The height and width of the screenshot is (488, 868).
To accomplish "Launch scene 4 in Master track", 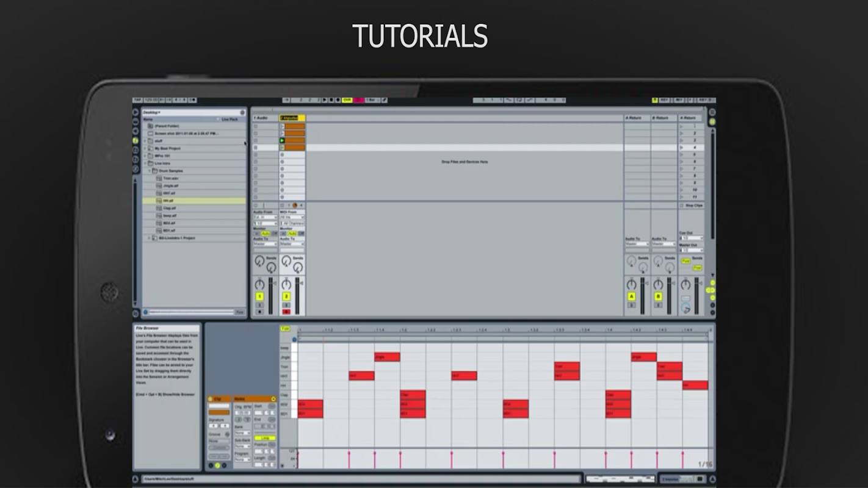I will (x=681, y=148).
